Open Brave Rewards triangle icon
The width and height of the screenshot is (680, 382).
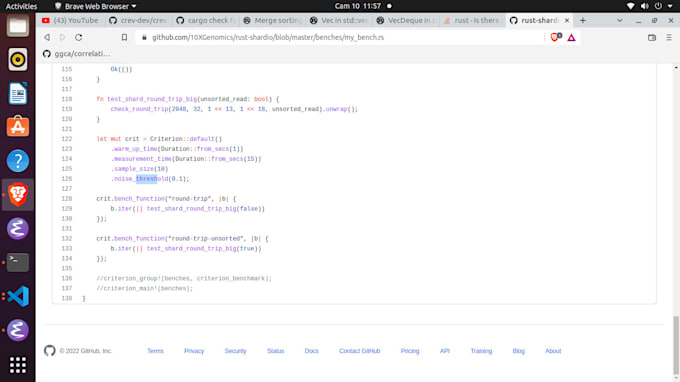point(572,38)
